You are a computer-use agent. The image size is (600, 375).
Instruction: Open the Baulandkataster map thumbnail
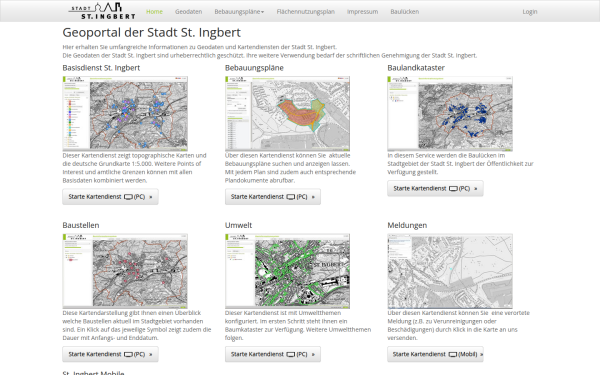[x=450, y=113]
